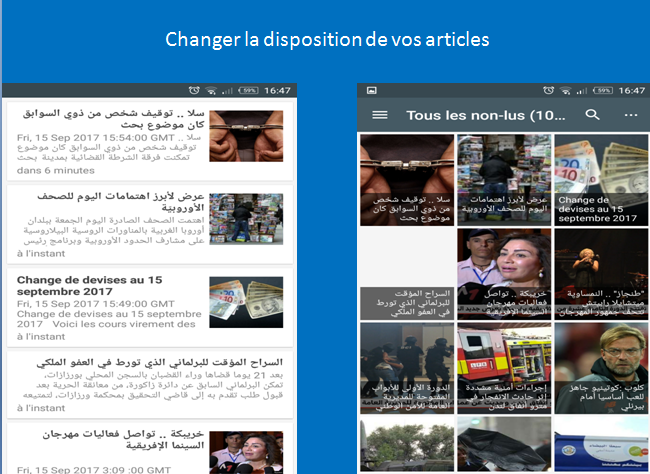Click 'Fri, 15 Sep 2017 15:49:00 GMT' date
This screenshot has height=474, width=650.
[96, 304]
